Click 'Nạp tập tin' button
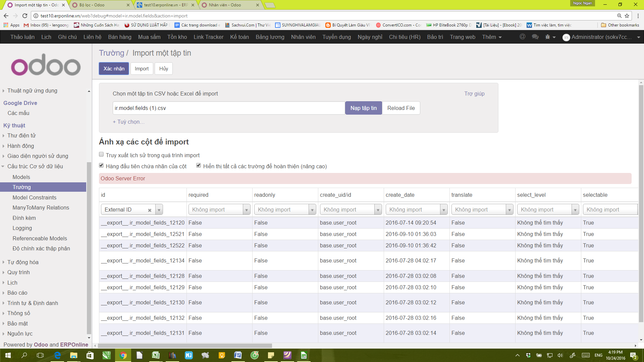644x362 pixels. coord(364,108)
